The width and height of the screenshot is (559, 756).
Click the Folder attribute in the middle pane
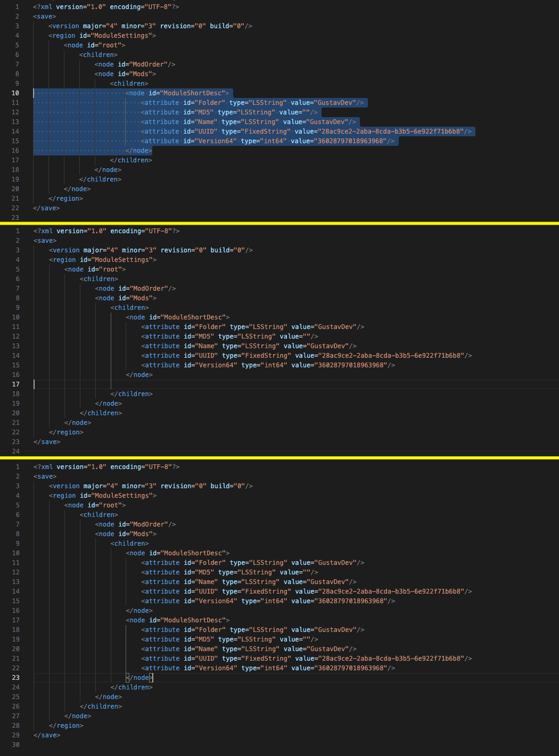point(253,327)
